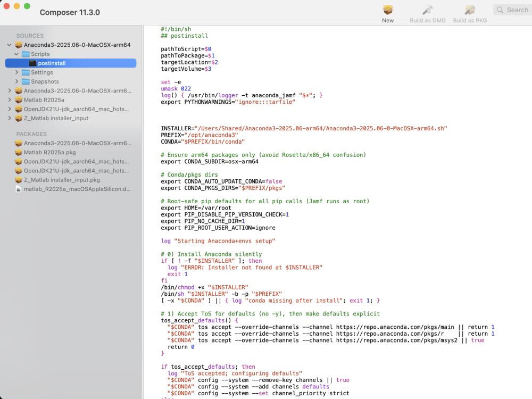
Task: Click the Scripts folder icon
Action: tap(26, 54)
